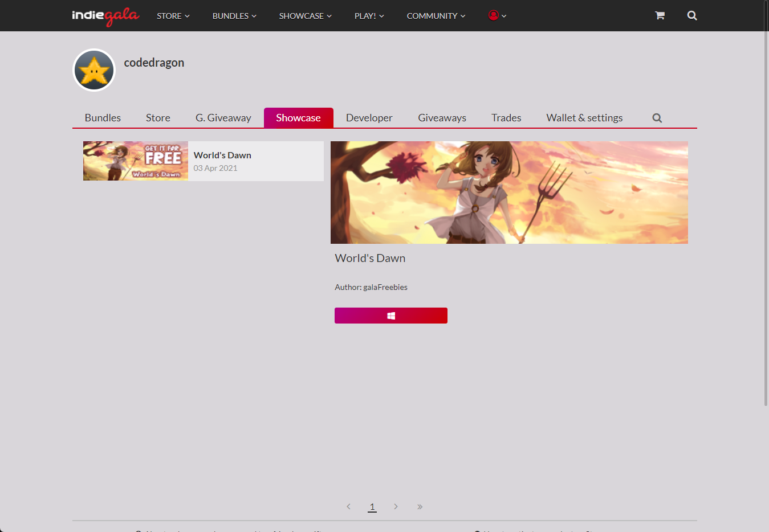Click the 03 Apr 2021 date
Image resolution: width=769 pixels, height=532 pixels.
click(215, 168)
